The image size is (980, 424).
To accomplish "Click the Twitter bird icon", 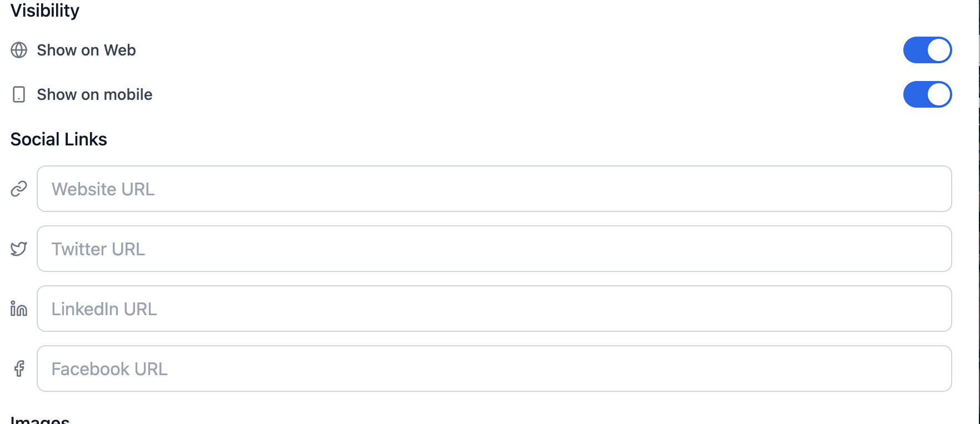I will pyautogui.click(x=19, y=249).
